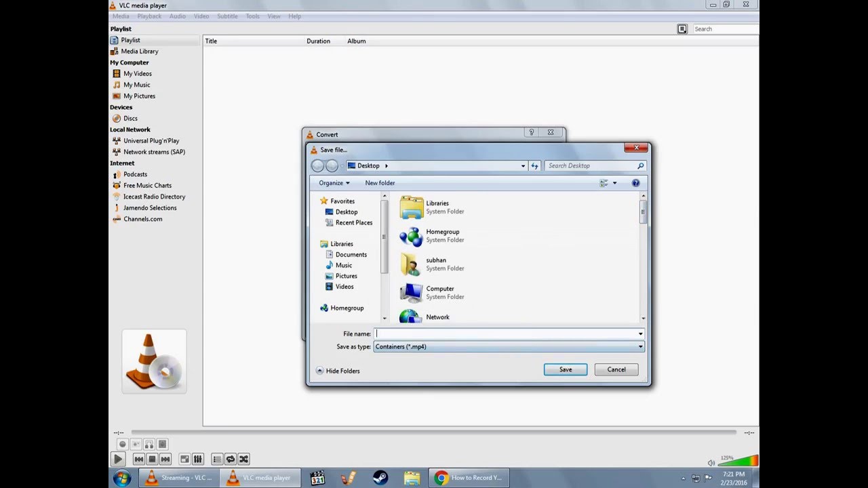
Task: Select Discs under Devices
Action: click(130, 119)
